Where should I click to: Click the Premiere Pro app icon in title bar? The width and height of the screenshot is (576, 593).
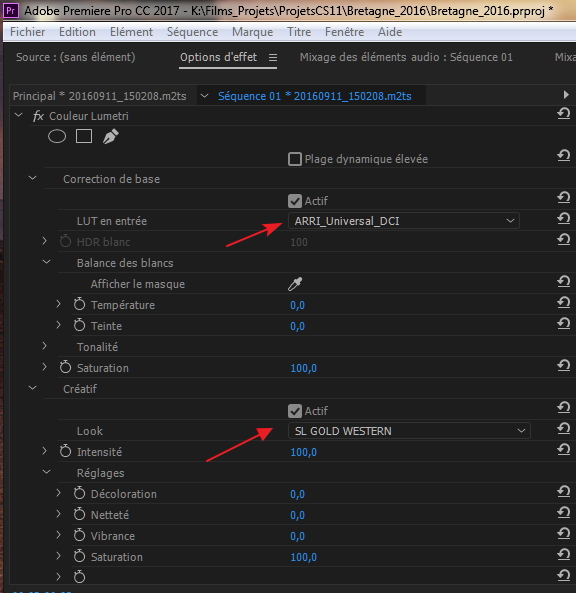point(11,10)
